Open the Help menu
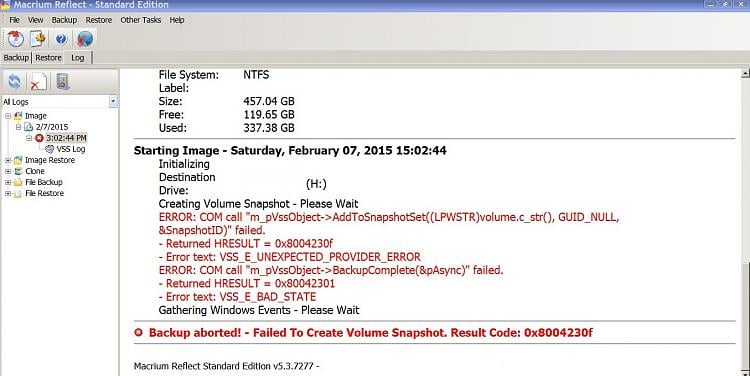750x376 pixels. point(176,20)
